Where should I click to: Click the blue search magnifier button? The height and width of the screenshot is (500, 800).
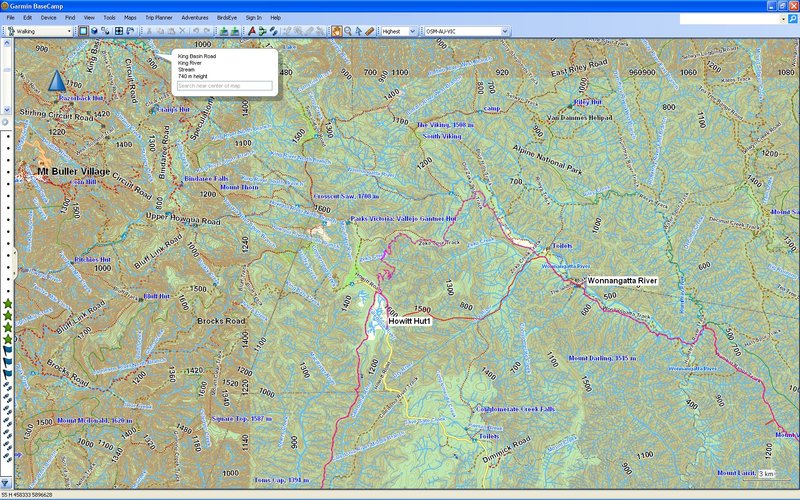click(x=793, y=19)
